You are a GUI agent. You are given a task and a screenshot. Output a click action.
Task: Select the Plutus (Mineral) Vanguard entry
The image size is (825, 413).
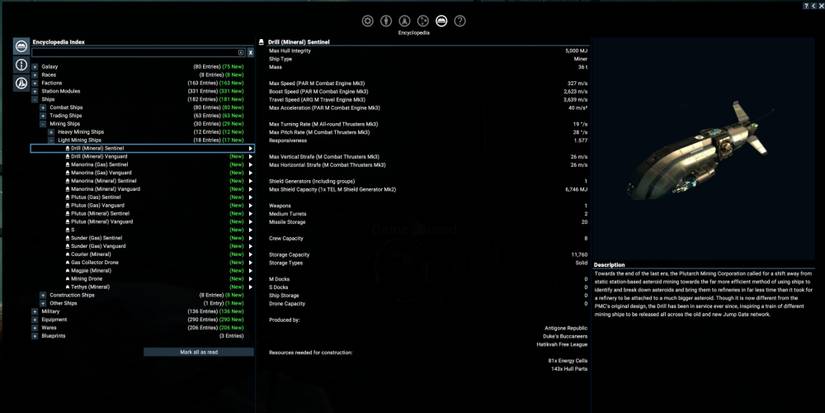coord(143,222)
